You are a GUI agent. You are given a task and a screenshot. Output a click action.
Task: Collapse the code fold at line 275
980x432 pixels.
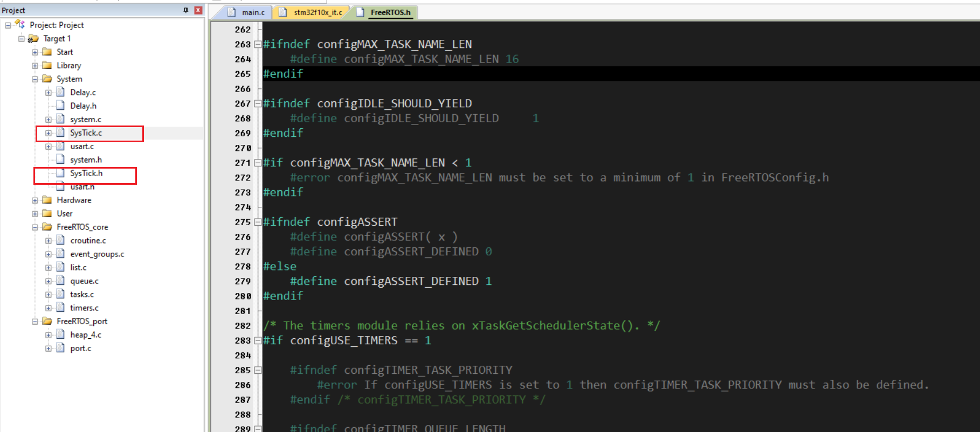tap(258, 222)
